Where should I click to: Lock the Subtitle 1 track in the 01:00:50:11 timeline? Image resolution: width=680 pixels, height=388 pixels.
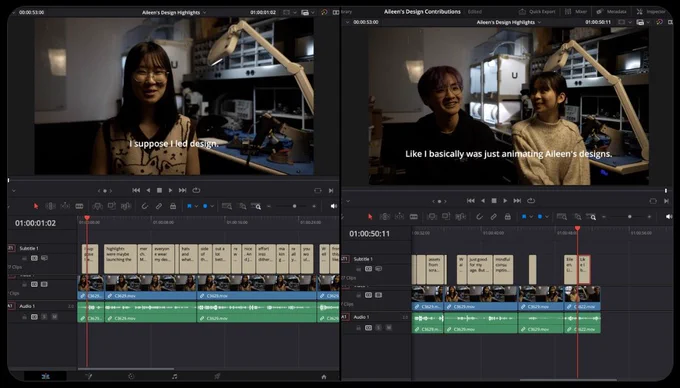(x=359, y=269)
